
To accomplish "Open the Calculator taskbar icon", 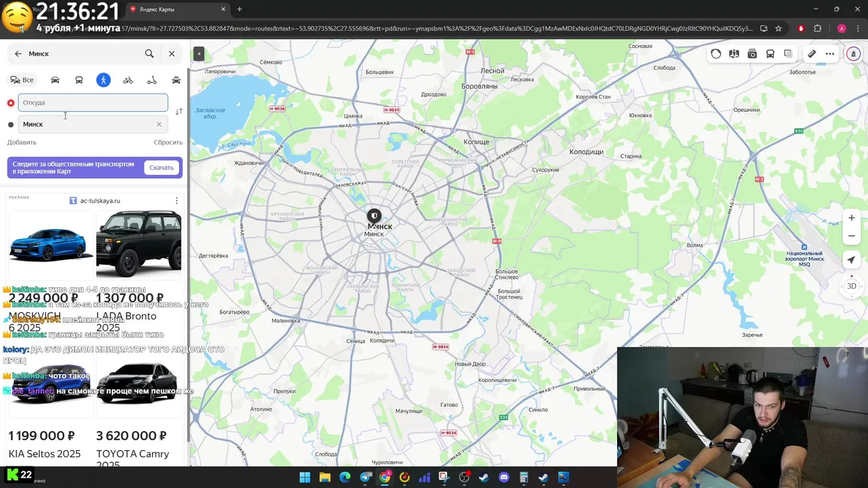I will point(524,477).
